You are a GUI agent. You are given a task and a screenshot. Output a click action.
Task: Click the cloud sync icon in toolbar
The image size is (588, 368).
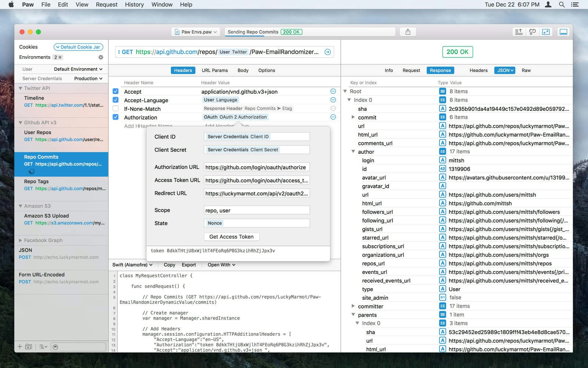pyautogui.click(x=533, y=32)
